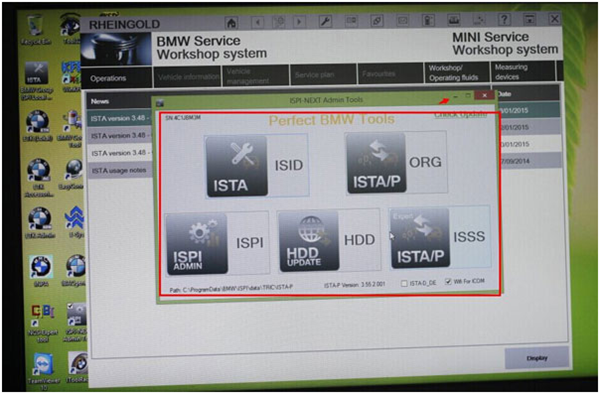Launch the Expert ISTA/P tile labeled ISSS
The image size is (600, 394).
[420, 239]
